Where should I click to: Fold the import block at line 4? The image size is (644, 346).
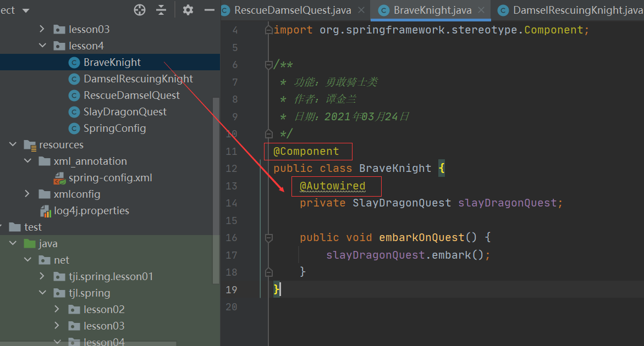[x=268, y=30]
